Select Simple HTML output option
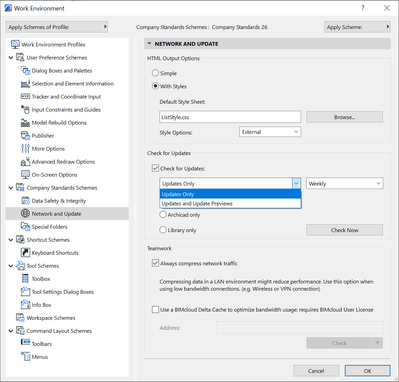 pyautogui.click(x=155, y=73)
